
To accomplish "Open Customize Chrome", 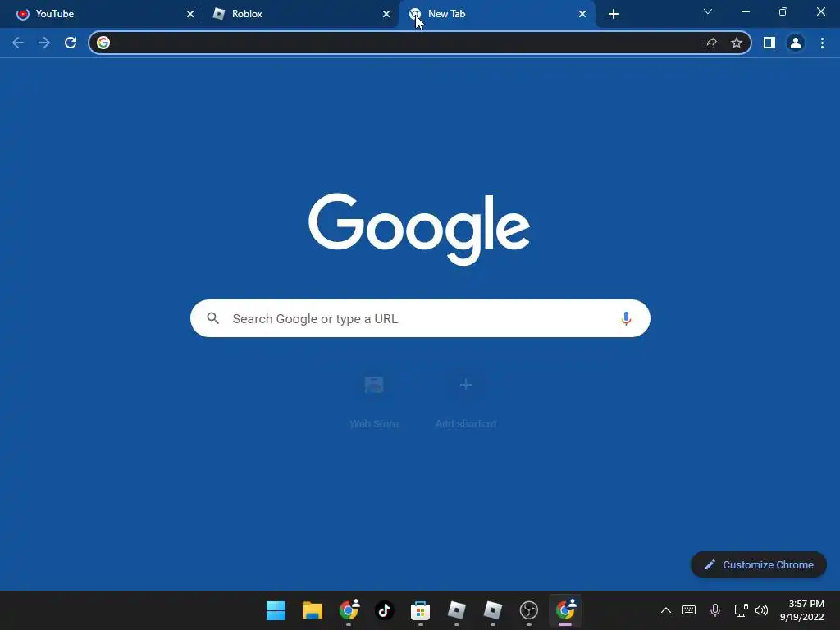I will (759, 564).
